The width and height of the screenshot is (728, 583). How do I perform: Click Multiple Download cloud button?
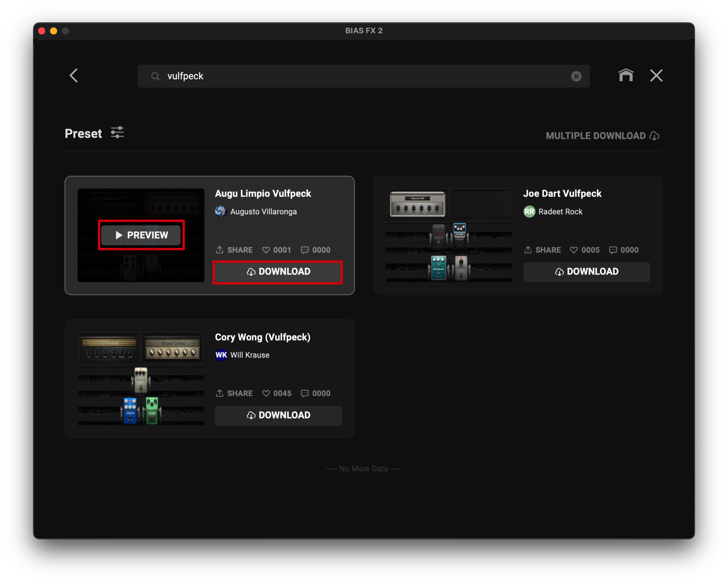tap(602, 136)
